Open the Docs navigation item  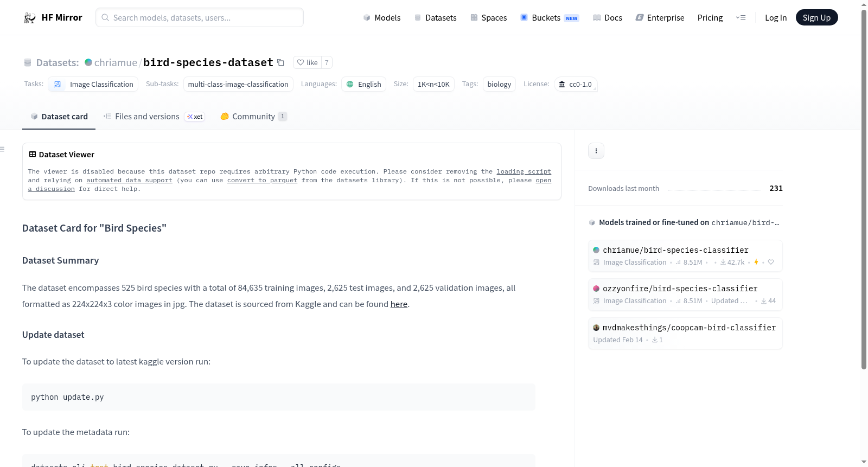[608, 17]
